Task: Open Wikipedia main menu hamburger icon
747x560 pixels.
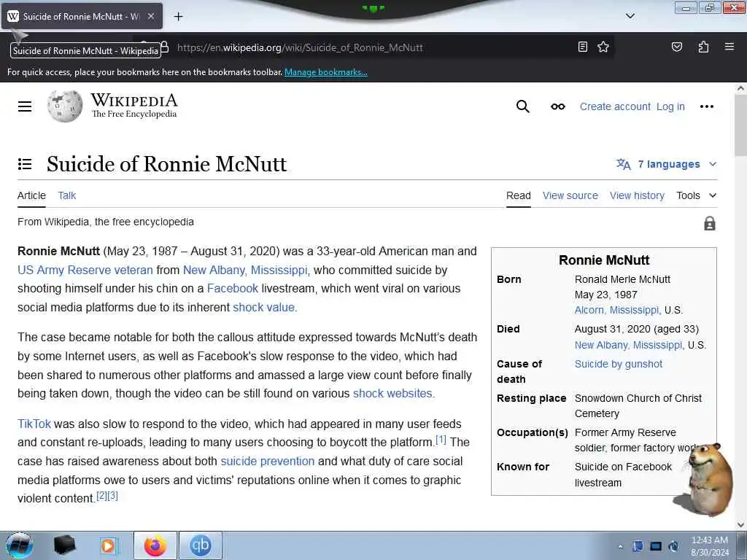Action: coord(25,106)
